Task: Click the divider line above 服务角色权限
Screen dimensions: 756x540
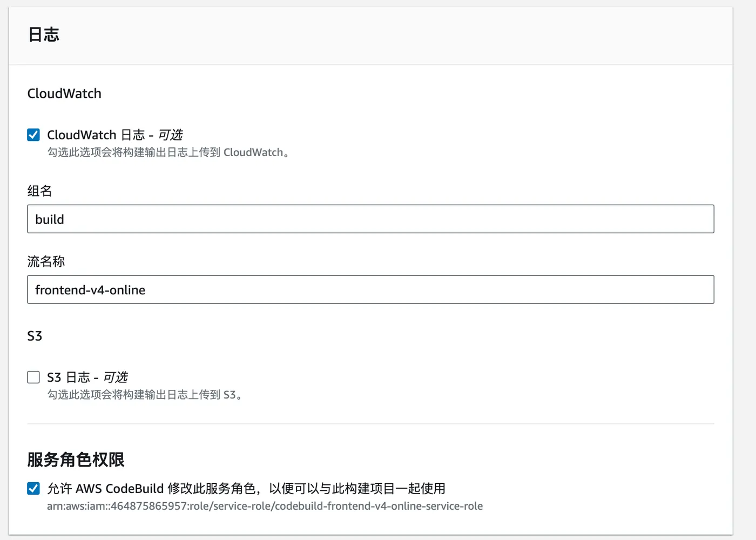Action: click(x=370, y=424)
